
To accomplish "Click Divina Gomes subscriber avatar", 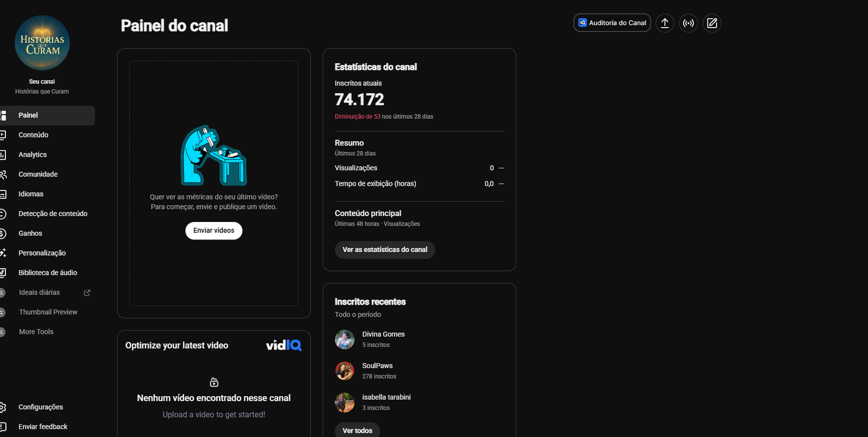I will [x=344, y=339].
